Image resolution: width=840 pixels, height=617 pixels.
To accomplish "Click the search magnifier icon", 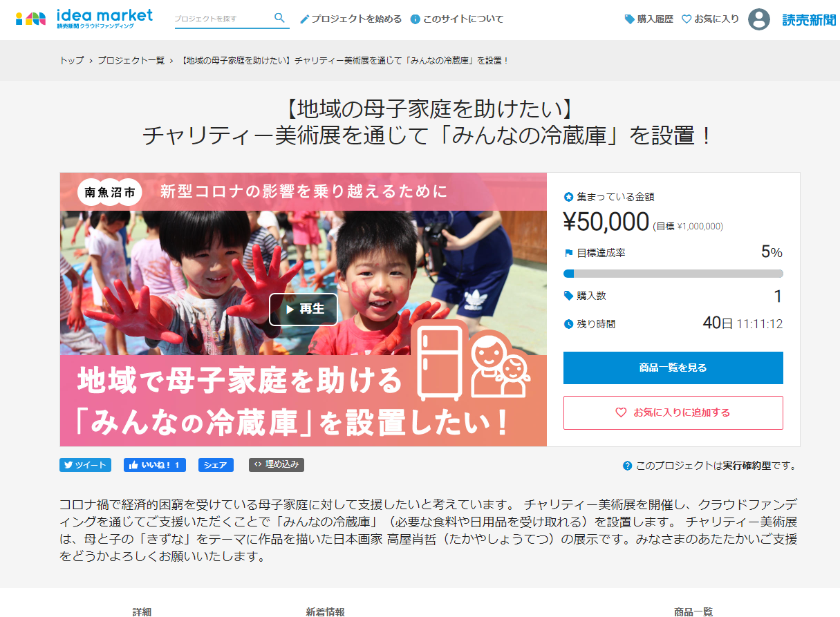I will 279,18.
